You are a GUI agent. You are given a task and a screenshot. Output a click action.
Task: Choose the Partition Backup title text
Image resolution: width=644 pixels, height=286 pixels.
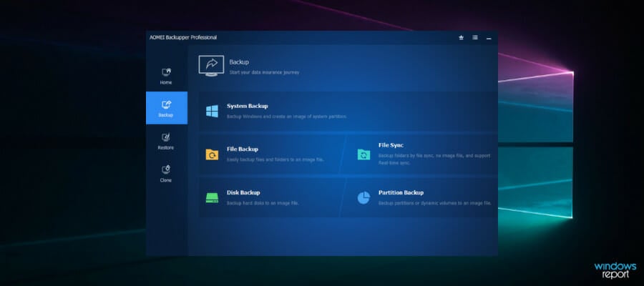pyautogui.click(x=401, y=192)
